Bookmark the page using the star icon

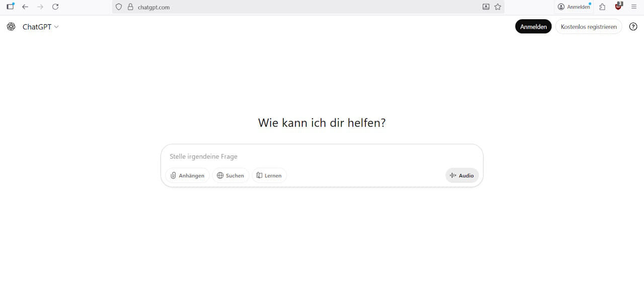point(498,7)
